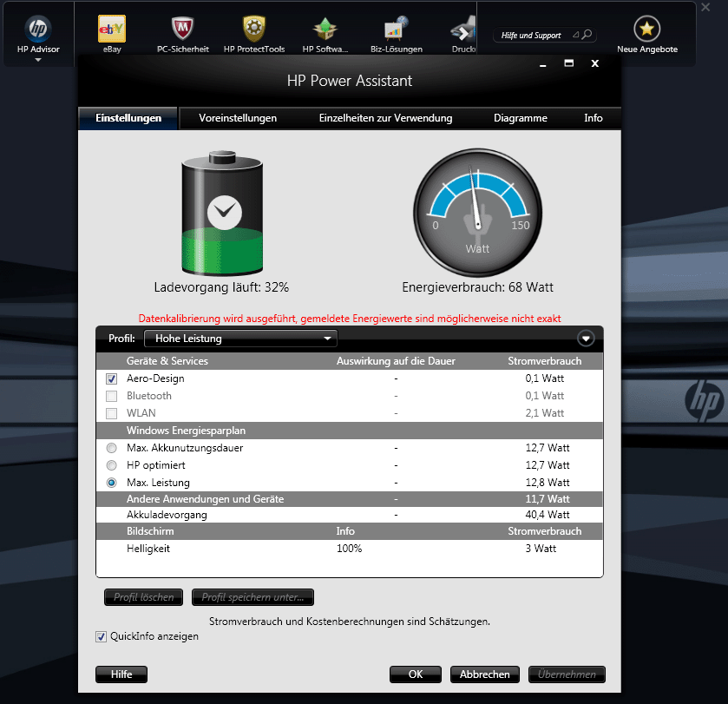
Task: Launch the eBay dock icon
Action: [x=112, y=29]
